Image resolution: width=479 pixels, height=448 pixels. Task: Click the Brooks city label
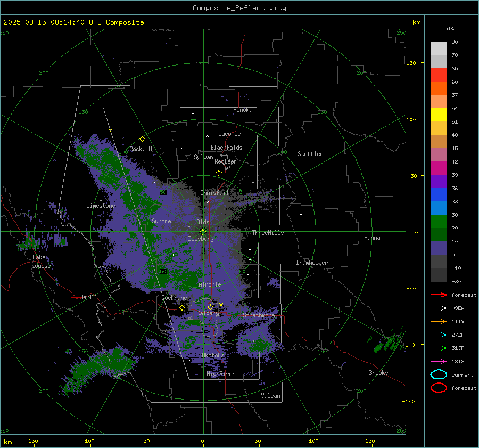[378, 373]
